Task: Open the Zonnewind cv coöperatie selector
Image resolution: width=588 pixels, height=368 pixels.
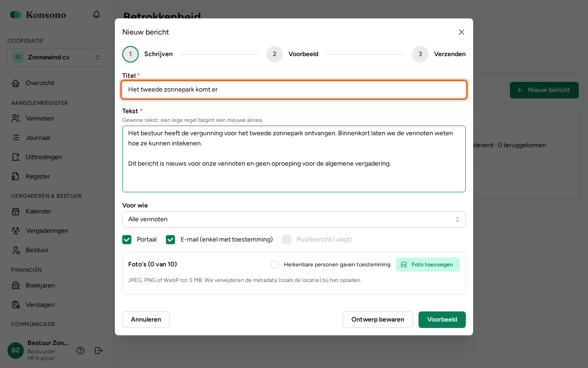Action: (57, 57)
